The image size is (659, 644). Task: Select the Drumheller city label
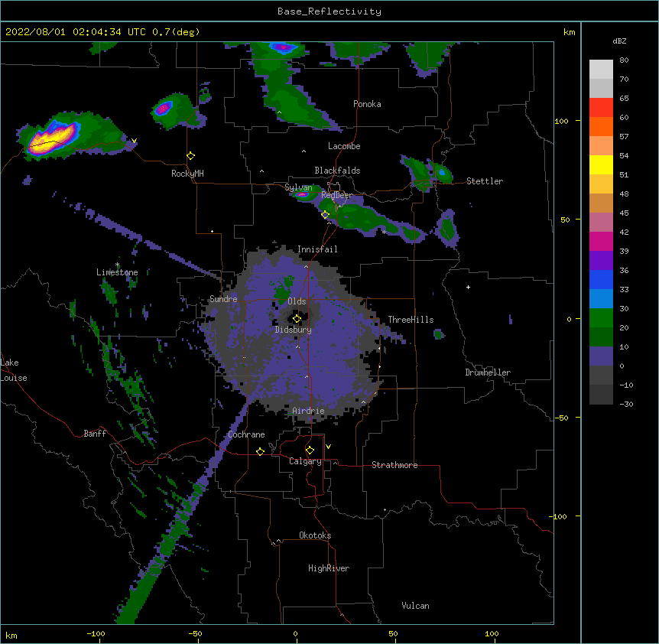click(x=488, y=372)
